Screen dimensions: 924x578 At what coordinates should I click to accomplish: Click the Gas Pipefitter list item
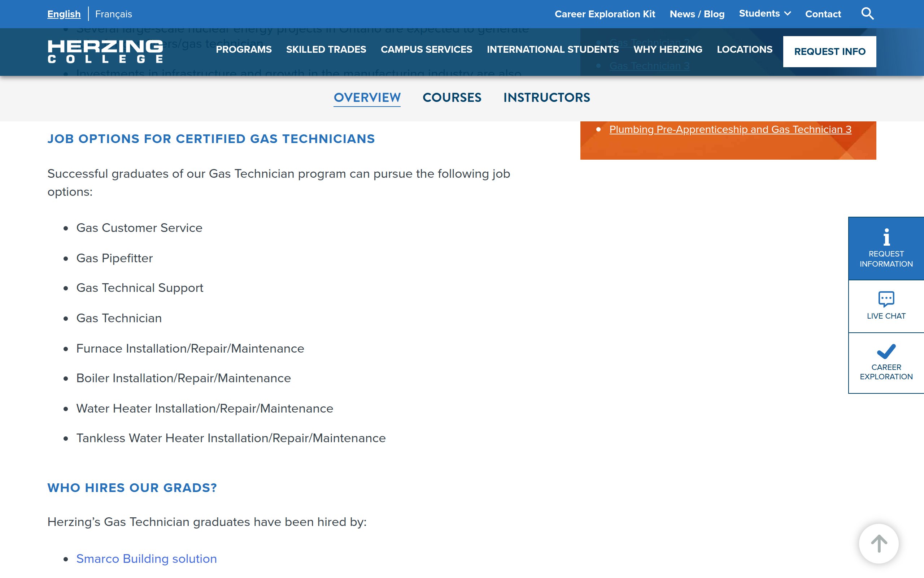coord(114,258)
